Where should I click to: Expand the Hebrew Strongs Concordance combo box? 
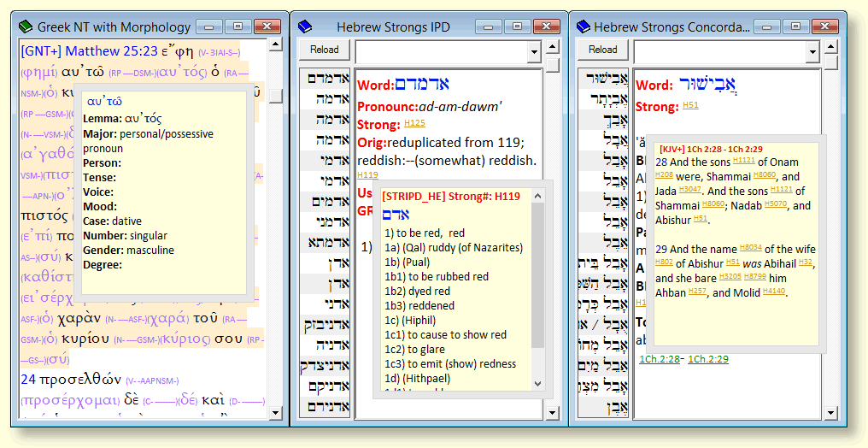coord(812,51)
